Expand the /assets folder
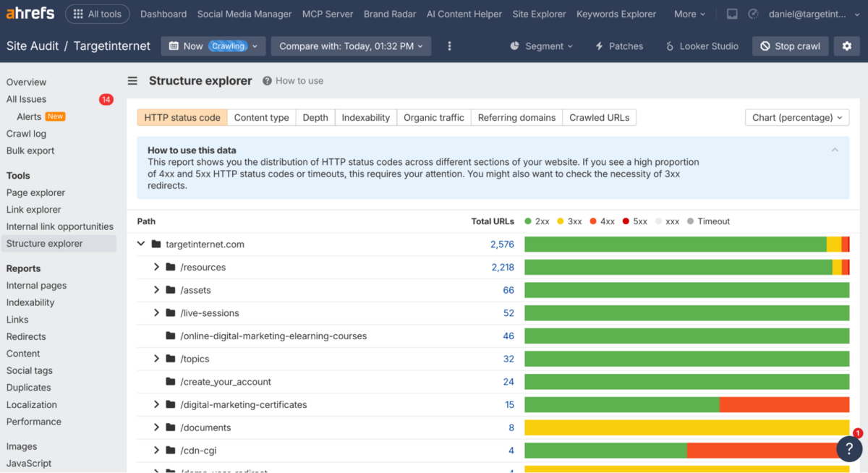This screenshot has height=473, width=868. tap(156, 290)
